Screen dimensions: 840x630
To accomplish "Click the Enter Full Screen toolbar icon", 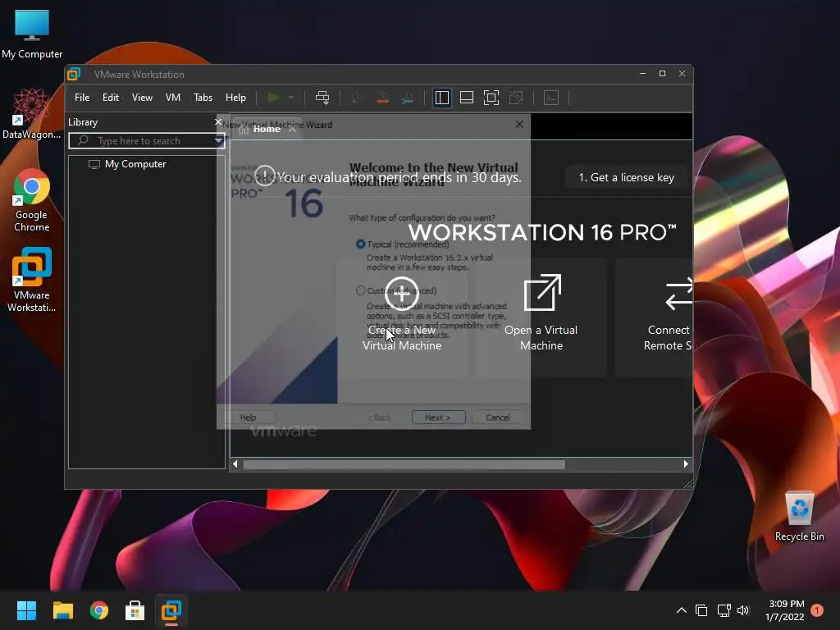I will coord(491,98).
